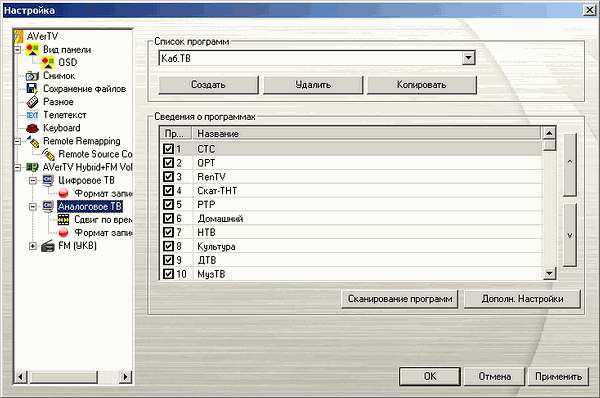Select Сохранение файлов in settings tree

click(84, 89)
